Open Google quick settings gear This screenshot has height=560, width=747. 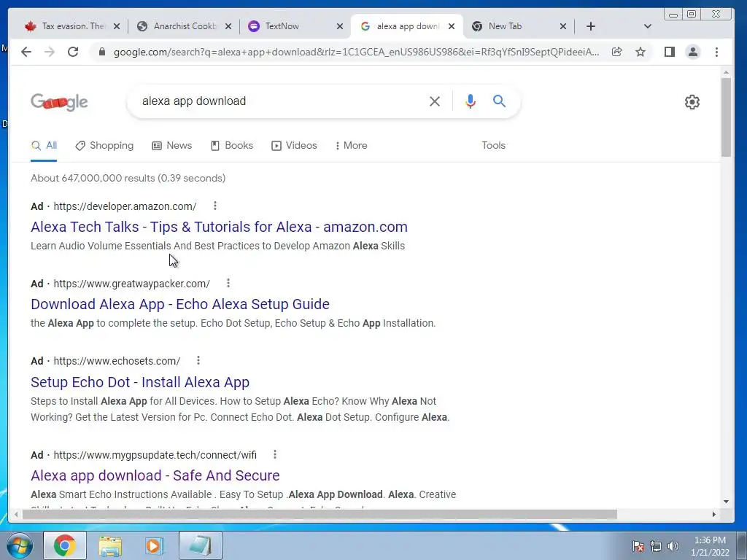(692, 102)
